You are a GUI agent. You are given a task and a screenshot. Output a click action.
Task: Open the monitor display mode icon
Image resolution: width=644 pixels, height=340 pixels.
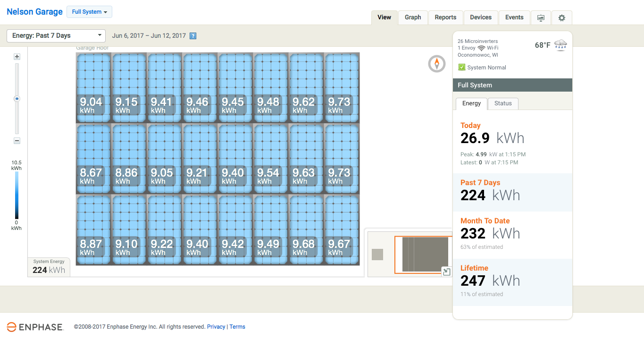pyautogui.click(x=541, y=17)
